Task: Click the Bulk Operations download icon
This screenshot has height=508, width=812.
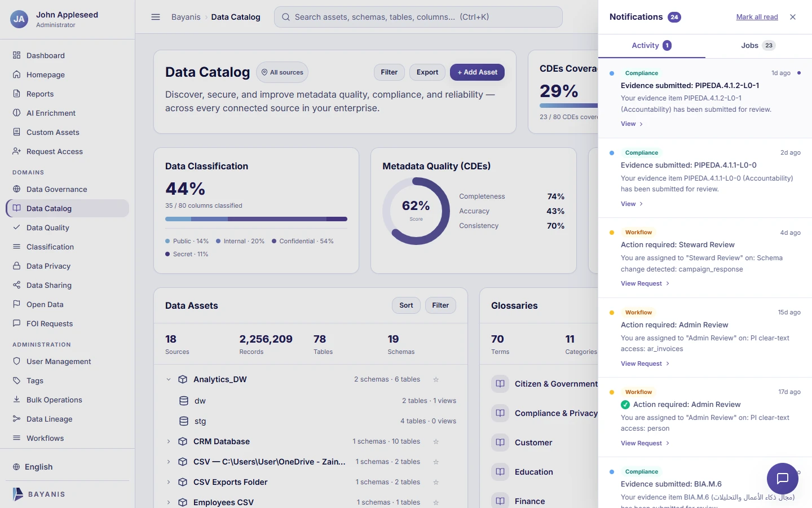Action: point(17,400)
